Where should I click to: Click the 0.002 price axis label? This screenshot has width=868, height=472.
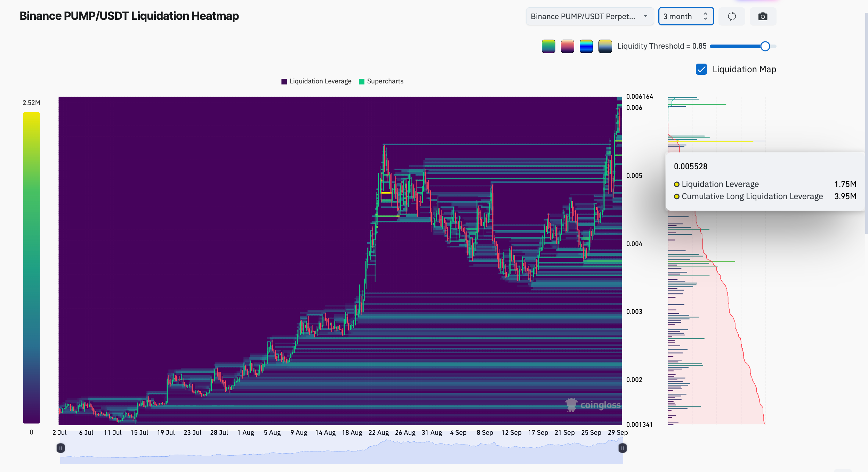coord(634,380)
